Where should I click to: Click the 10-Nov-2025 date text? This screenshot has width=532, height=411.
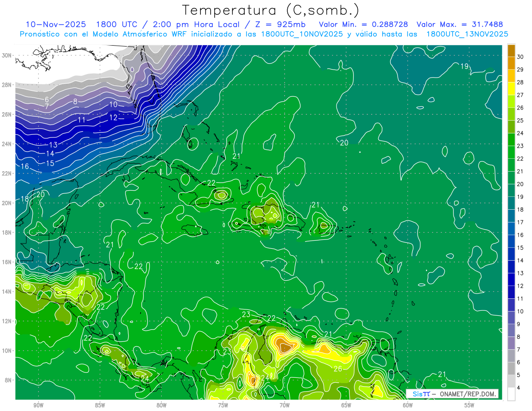point(57,24)
